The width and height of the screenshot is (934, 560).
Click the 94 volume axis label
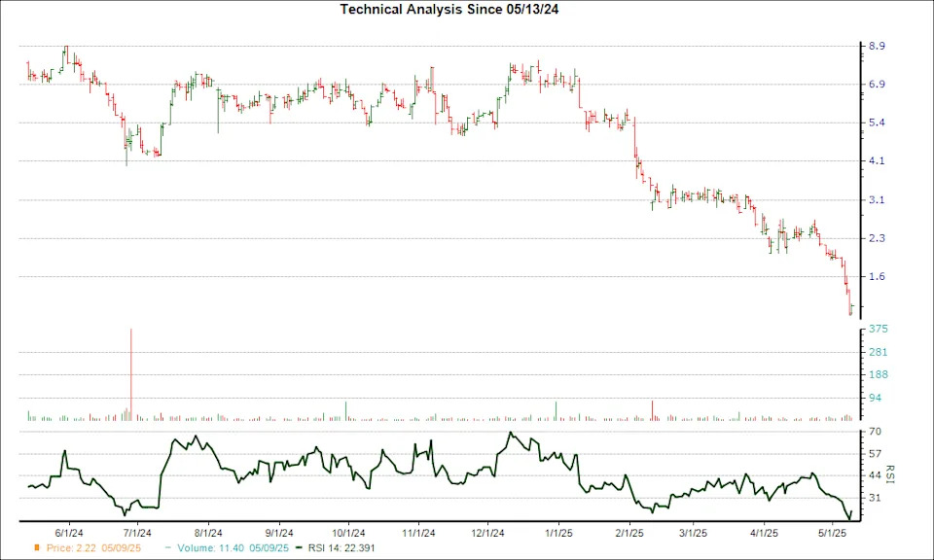876,398
